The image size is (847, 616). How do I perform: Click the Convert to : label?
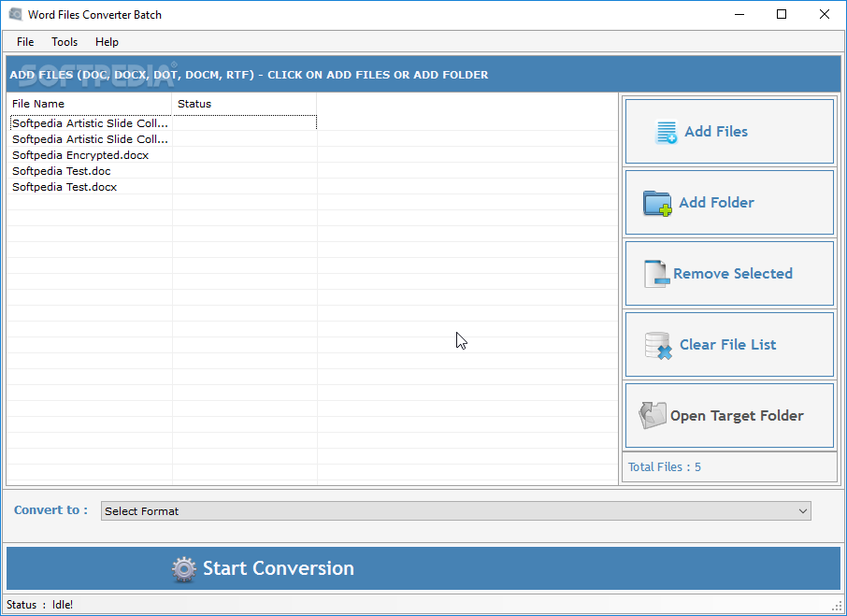point(50,510)
